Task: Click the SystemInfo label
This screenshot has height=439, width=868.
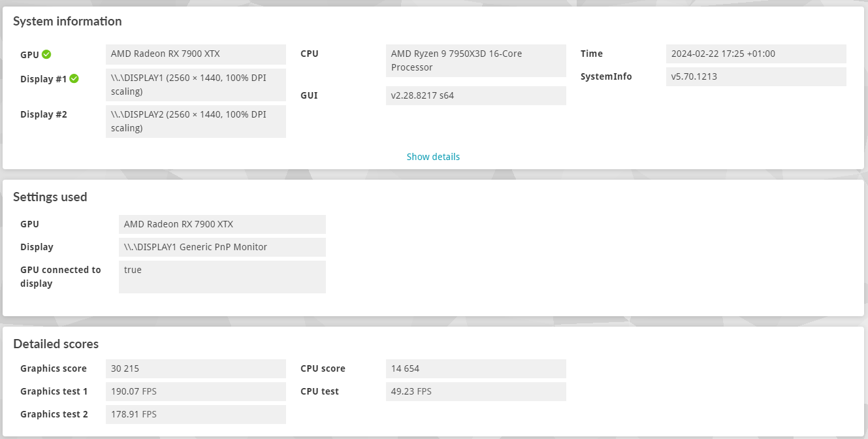Action: click(x=606, y=76)
